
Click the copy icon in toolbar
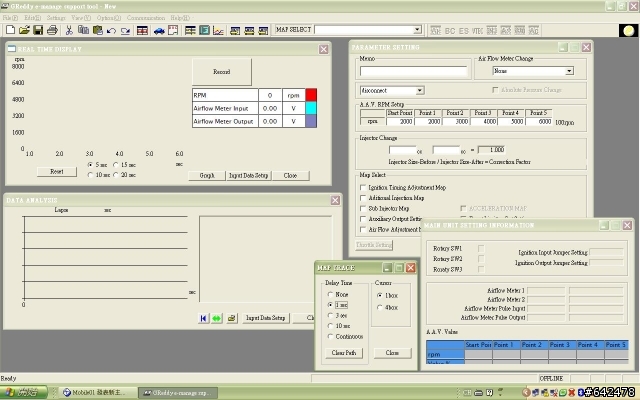83,30
